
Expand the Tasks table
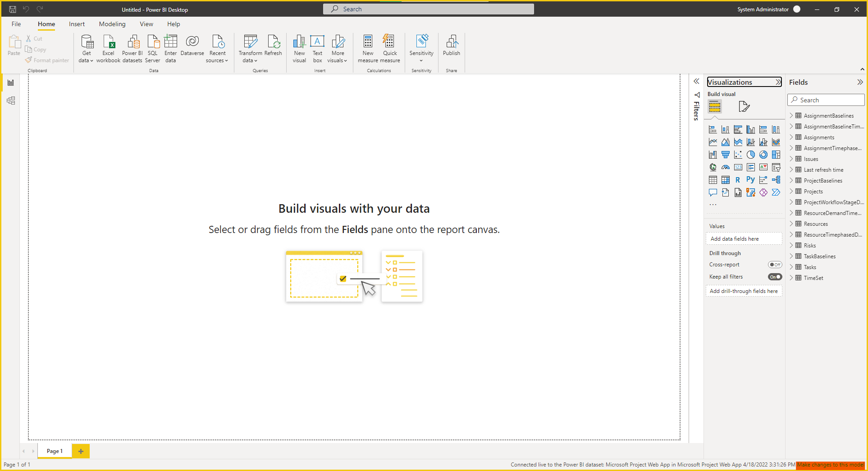[791, 267]
